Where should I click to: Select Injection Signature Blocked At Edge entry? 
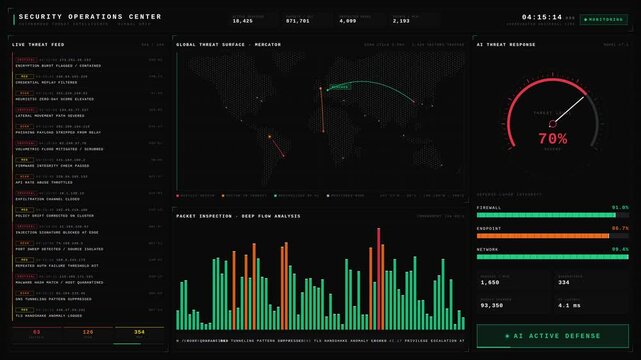(88, 230)
